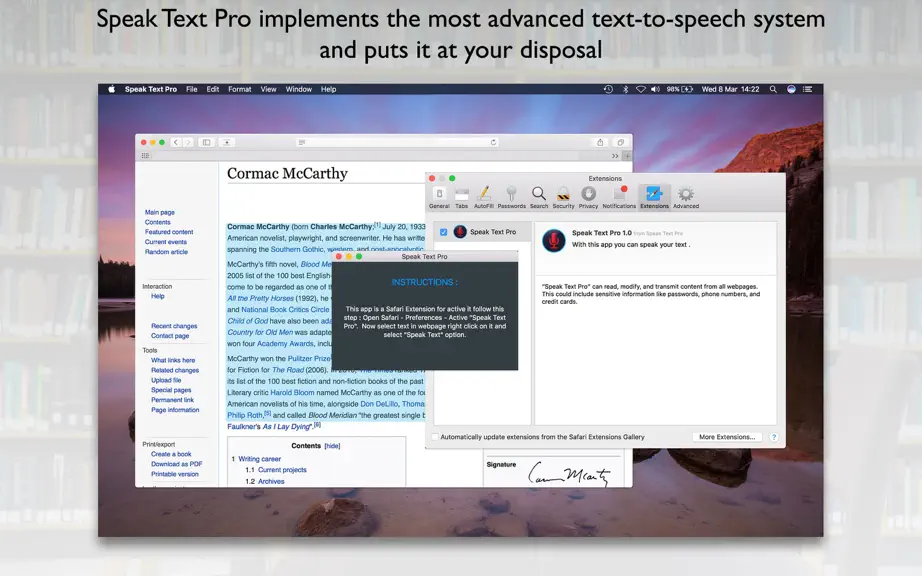
Task: Open a new tab with plus button
Action: [627, 156]
